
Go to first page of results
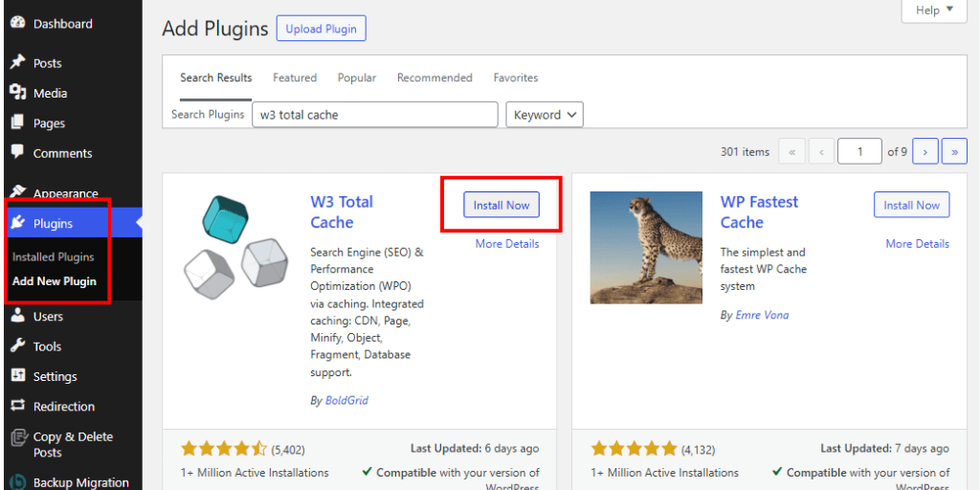tap(791, 152)
